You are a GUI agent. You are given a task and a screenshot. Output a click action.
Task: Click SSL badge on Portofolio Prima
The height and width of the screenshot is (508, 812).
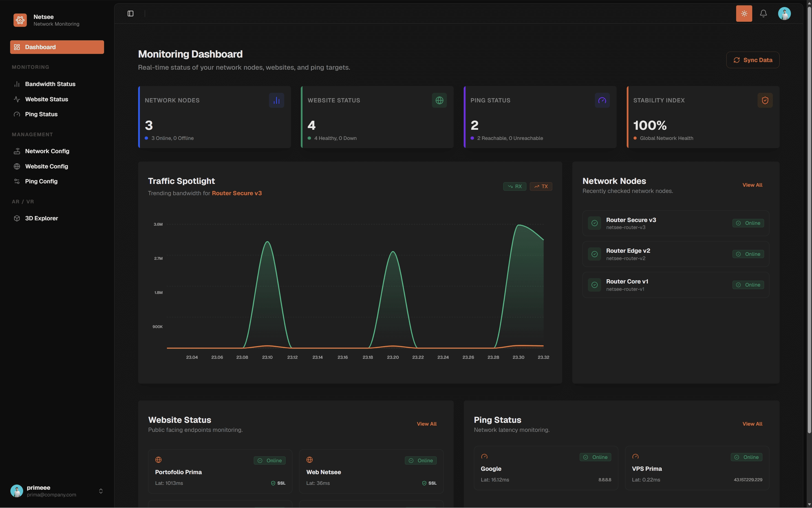pos(278,483)
